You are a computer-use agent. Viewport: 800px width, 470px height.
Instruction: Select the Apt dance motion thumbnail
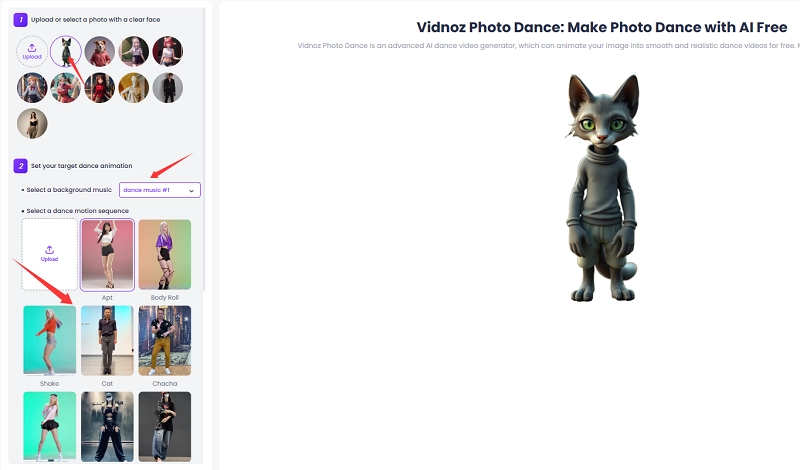point(107,255)
